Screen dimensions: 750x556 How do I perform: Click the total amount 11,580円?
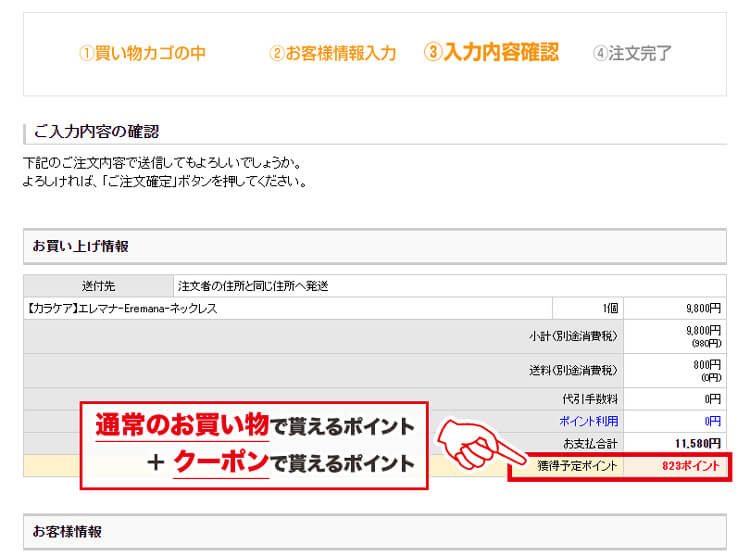[x=697, y=444]
